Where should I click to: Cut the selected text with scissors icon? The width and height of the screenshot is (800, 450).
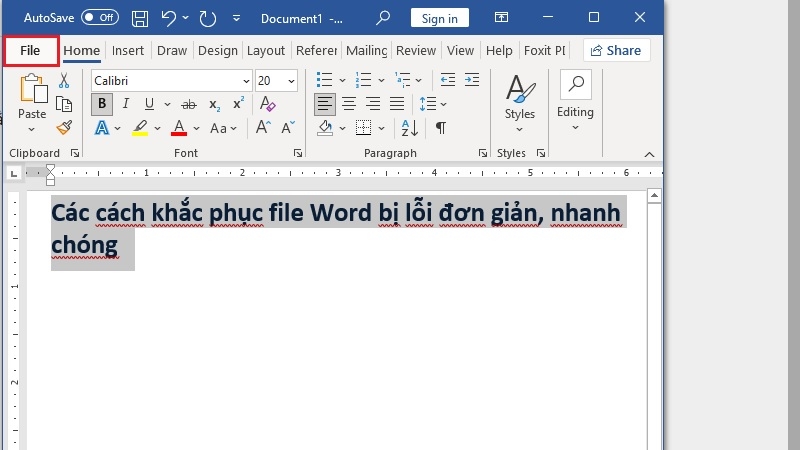(x=64, y=81)
